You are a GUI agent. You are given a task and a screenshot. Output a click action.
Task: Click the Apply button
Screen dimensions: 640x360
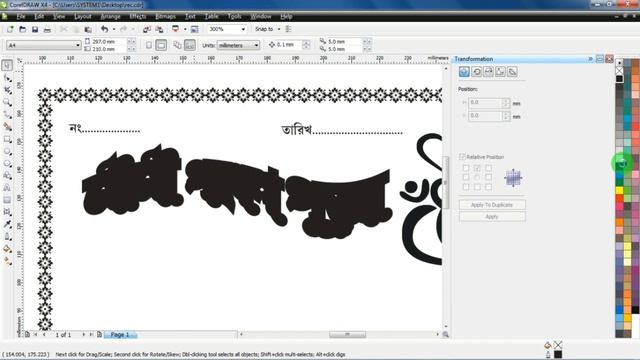(x=492, y=217)
